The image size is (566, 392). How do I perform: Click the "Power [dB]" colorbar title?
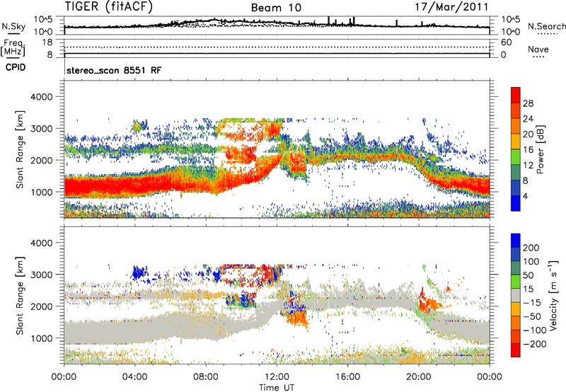541,149
